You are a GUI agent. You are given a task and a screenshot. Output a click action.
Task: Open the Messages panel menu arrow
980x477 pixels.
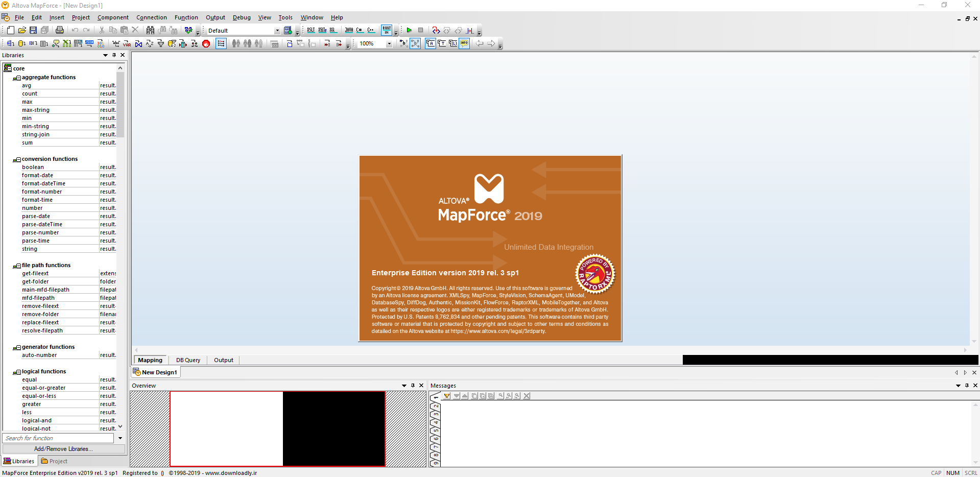[x=958, y=386]
